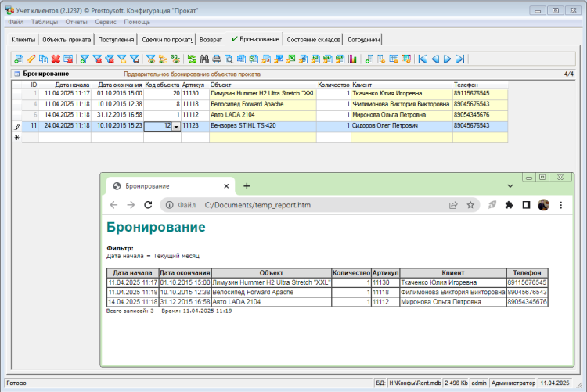587x392 pixels.
Task: Click the red X delete record icon
Action: click(x=56, y=59)
